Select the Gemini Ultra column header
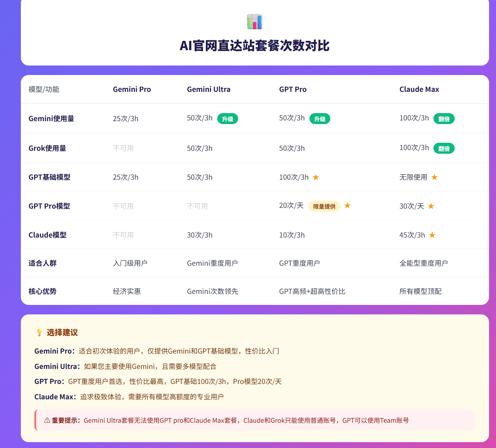496x448 pixels. click(208, 89)
